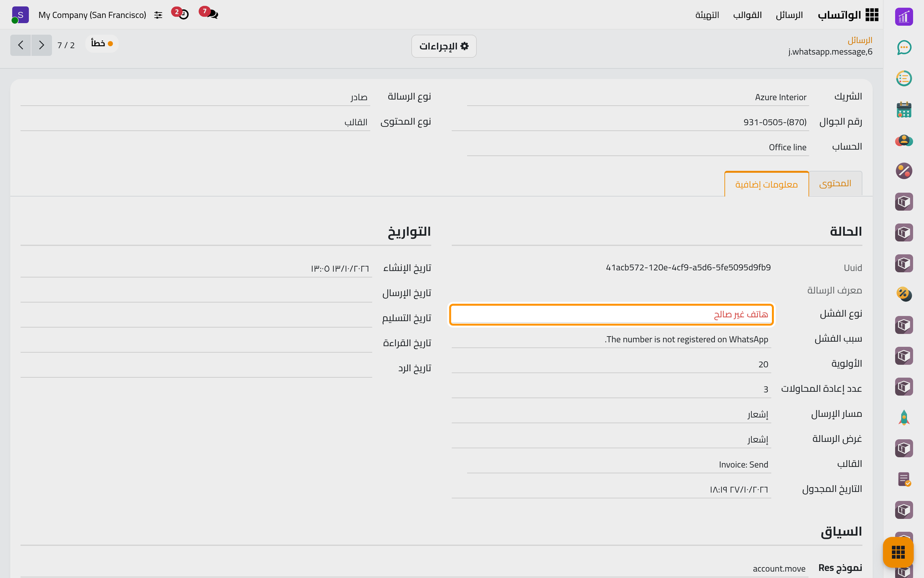924x578 pixels.
Task: Open the purple dashboard chart app icon
Action: point(904,16)
